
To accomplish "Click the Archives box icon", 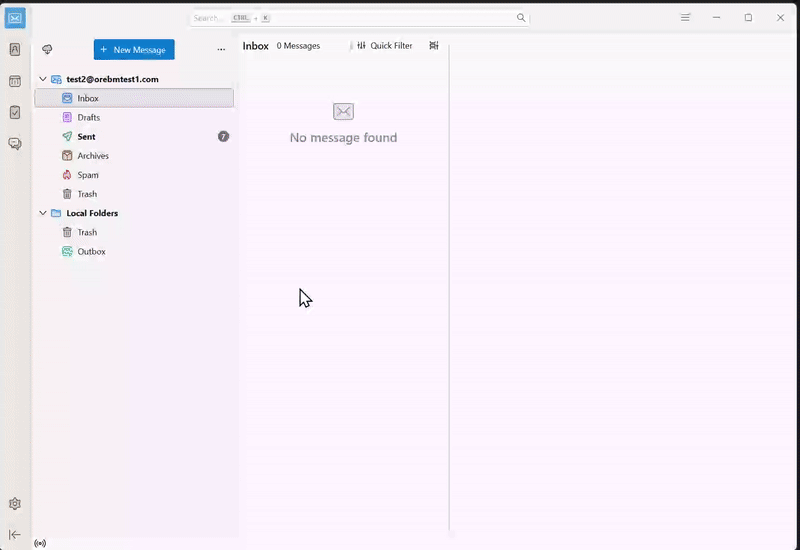I will click(x=67, y=156).
